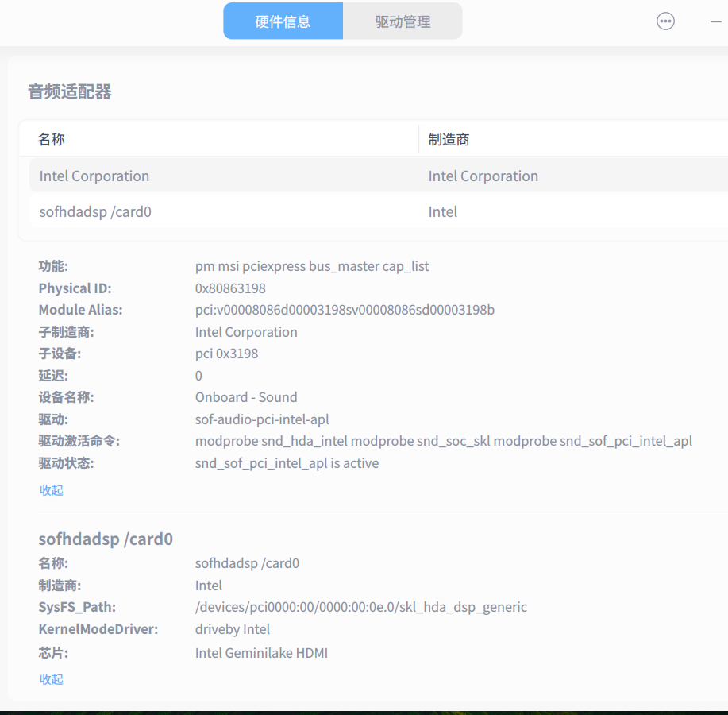Click the sofhdadsp /card0 section heading
The width and height of the screenshot is (728, 715).
point(106,539)
